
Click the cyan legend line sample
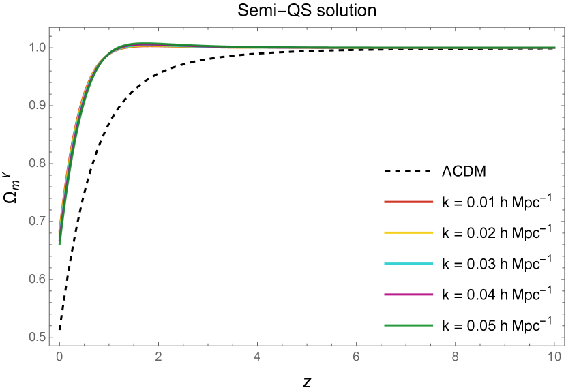(408, 264)
